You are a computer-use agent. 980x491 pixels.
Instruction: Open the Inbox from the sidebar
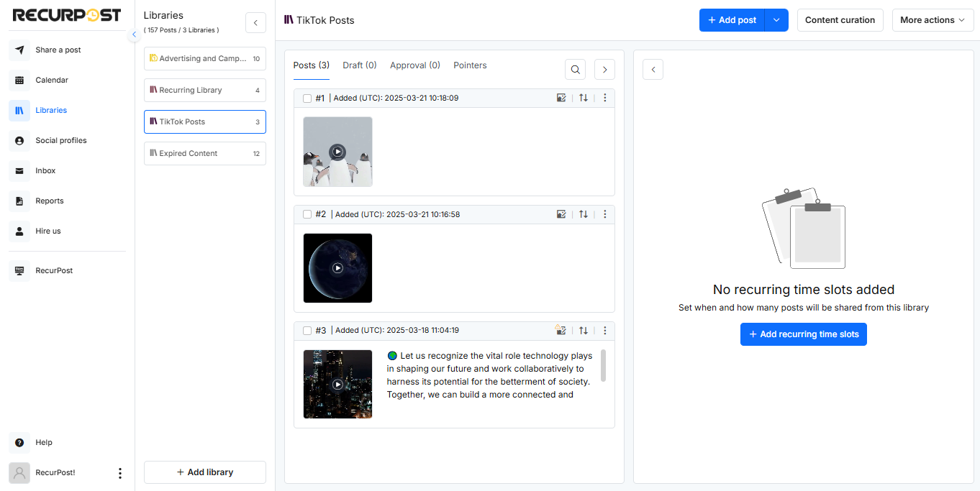point(20,170)
